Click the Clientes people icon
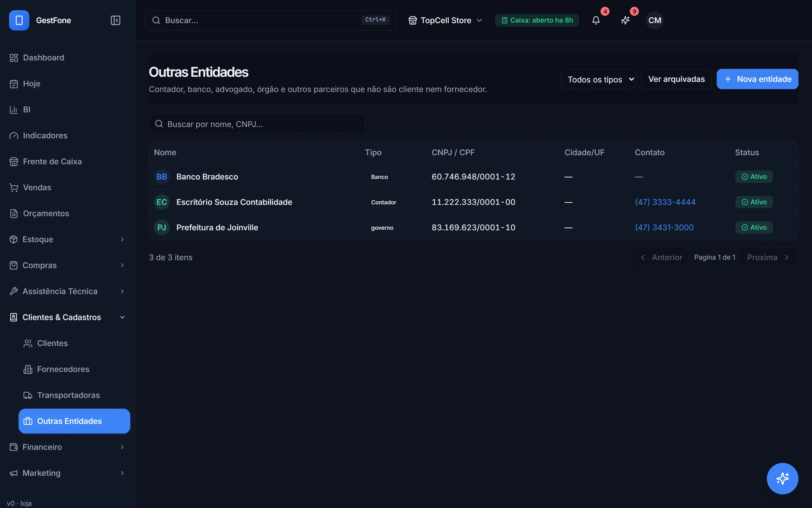 (x=28, y=343)
